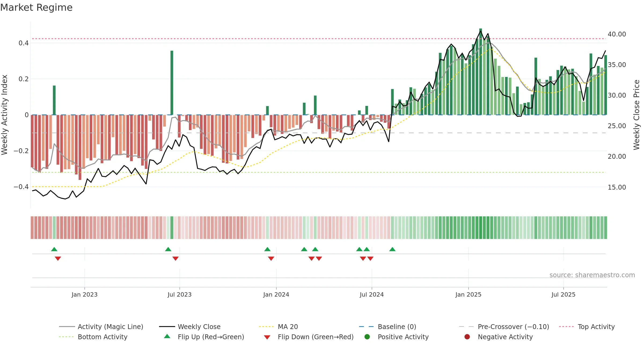
Task: Click the Jul 2024 x-axis label
Action: point(372,294)
